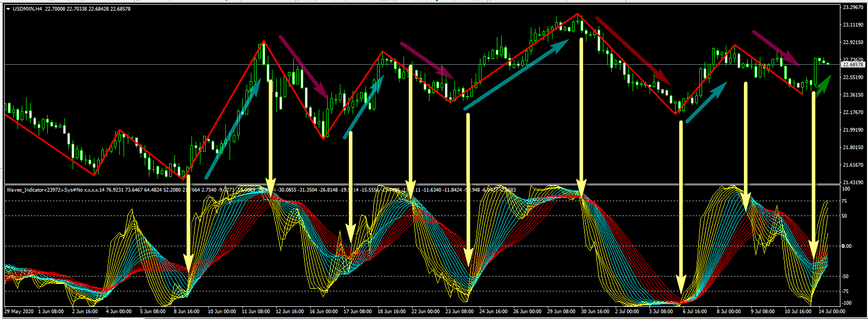Image resolution: width=868 pixels, height=319 pixels.
Task: Click the 100 level on indicator scale
Action: (x=846, y=189)
